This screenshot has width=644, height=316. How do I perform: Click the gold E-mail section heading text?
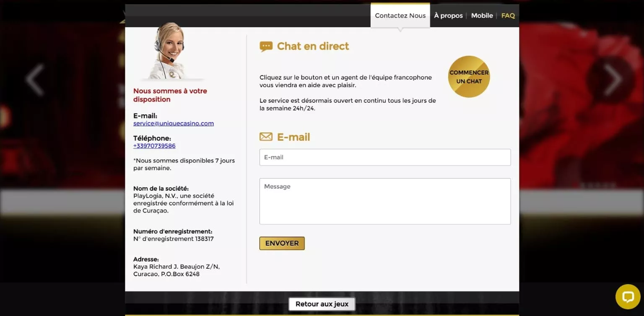pos(293,137)
